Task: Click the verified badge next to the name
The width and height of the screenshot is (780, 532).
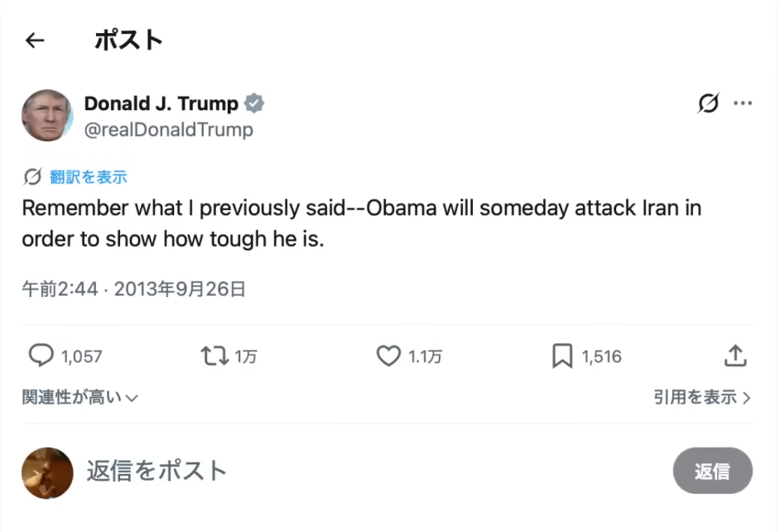Action: point(254,104)
